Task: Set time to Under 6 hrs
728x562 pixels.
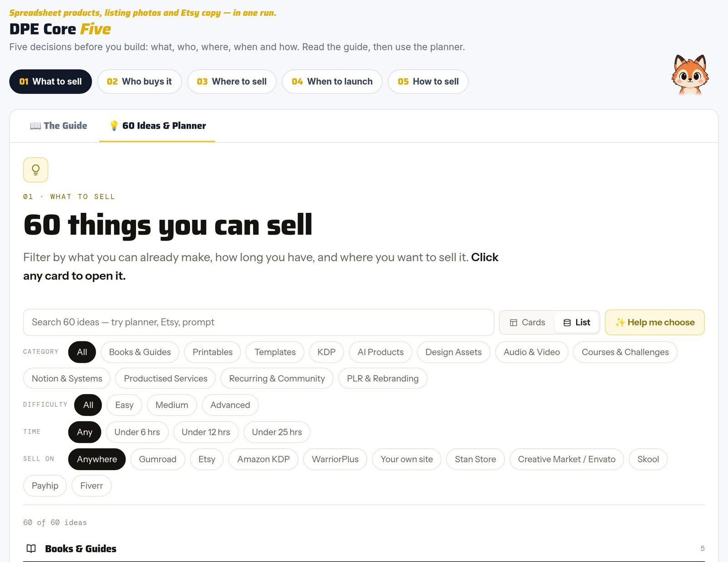Action: (x=137, y=432)
